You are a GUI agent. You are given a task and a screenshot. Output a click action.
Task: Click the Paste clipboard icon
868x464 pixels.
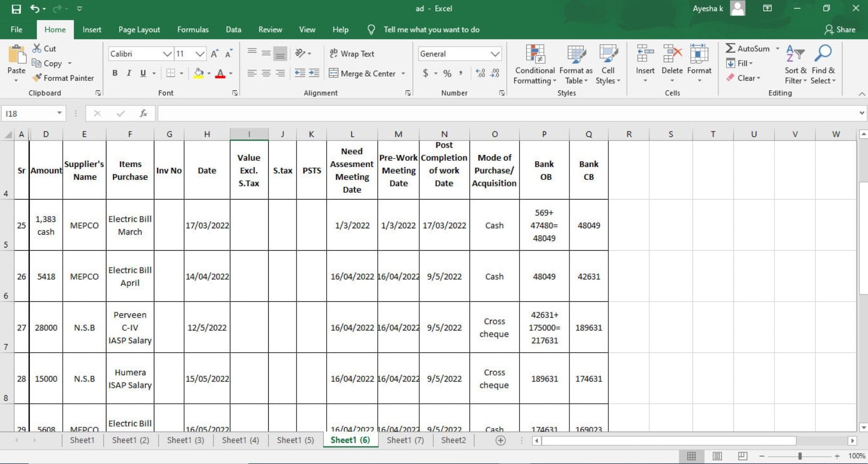[x=16, y=54]
